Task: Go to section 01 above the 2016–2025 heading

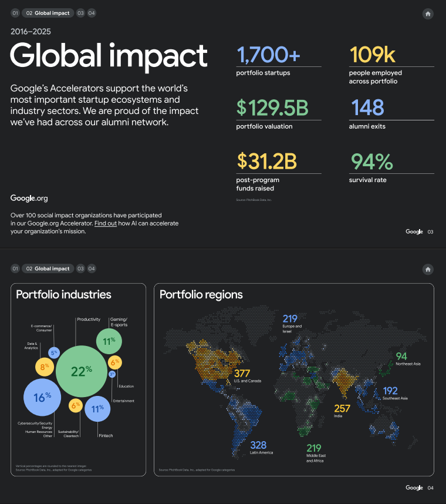Action: point(15,13)
